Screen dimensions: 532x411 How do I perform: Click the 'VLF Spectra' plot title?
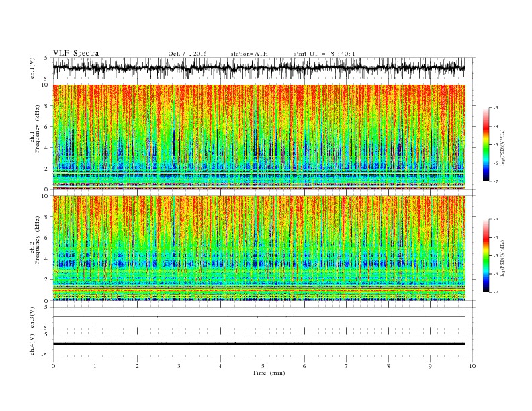(76, 53)
